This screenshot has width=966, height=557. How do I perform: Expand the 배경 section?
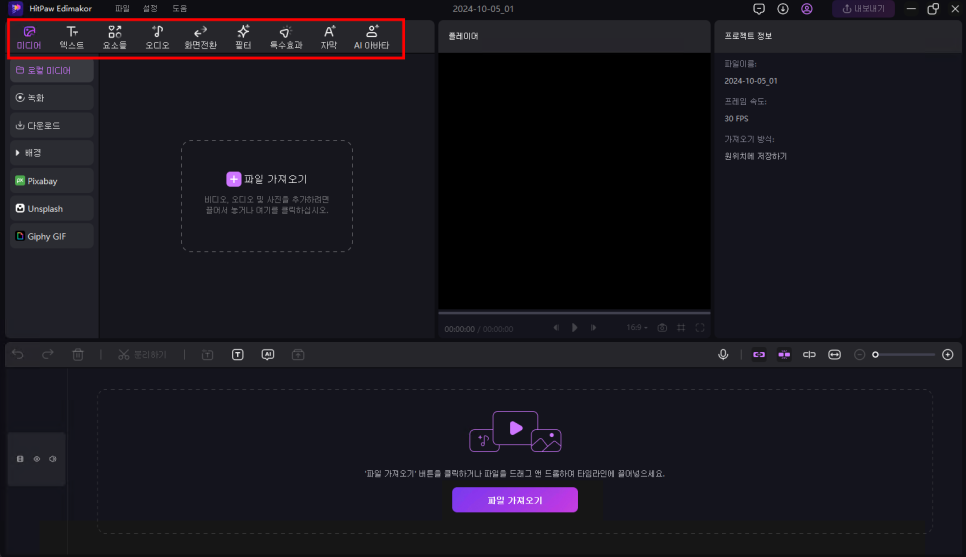tap(52, 153)
